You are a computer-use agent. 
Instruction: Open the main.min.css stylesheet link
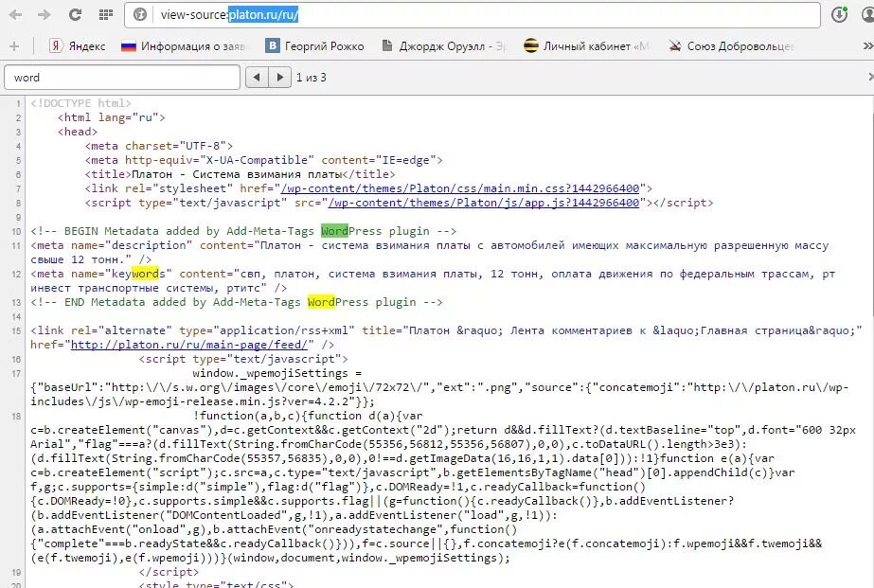(460, 188)
